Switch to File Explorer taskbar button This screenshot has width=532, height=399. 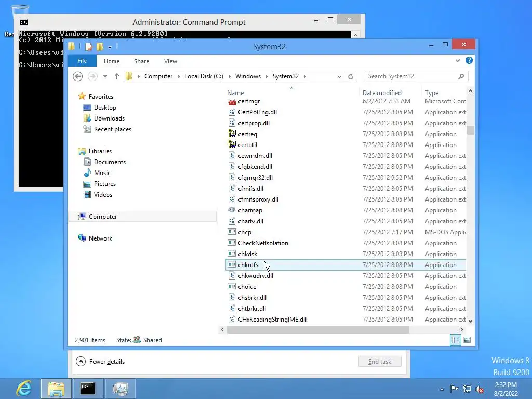point(56,389)
